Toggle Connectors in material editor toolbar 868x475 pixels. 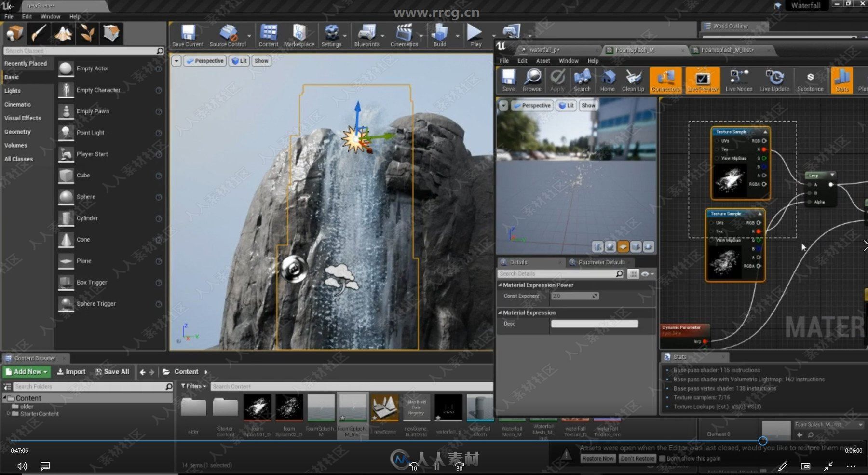click(x=665, y=80)
